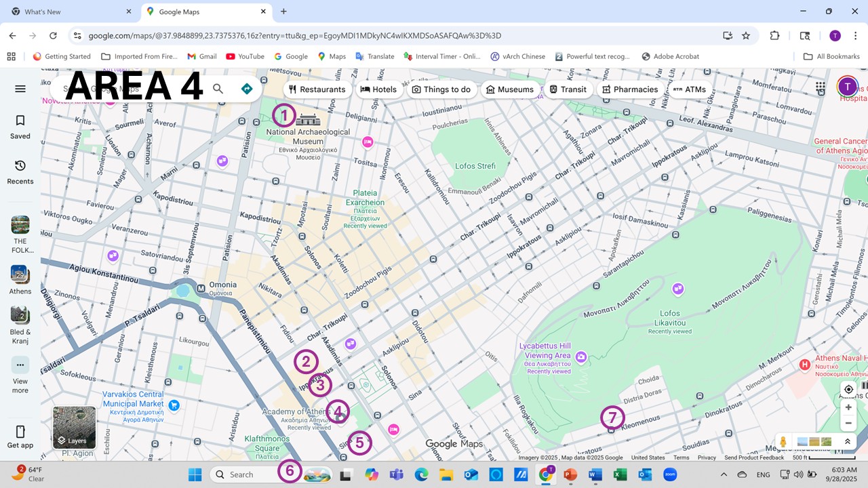Viewport: 868px width, 488px height.
Task: Click the Varvakios Central Municipal Market pin
Action: coord(174,405)
